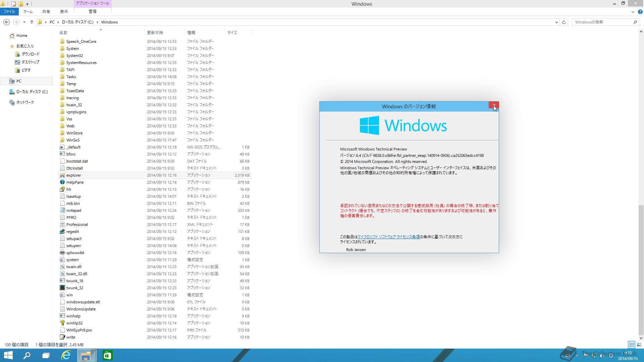This screenshot has width=644, height=362.
Task: Refresh the Windows folder view
Action: 564,22
